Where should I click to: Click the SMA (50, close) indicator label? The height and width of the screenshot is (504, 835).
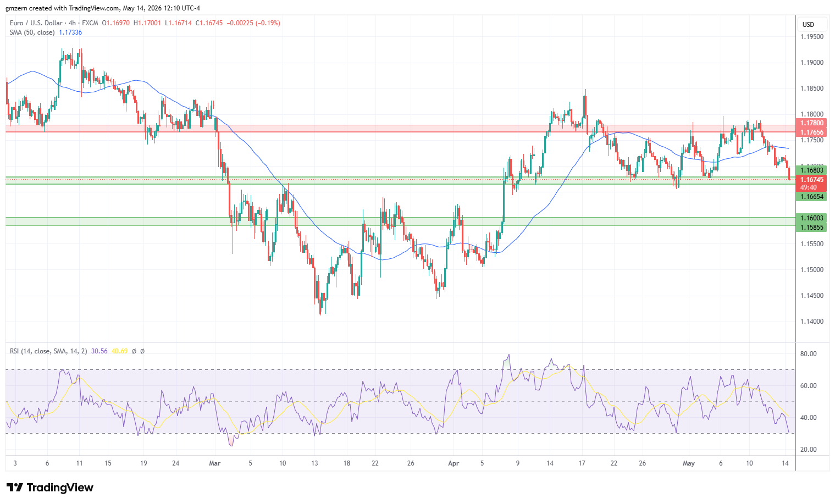[32, 32]
